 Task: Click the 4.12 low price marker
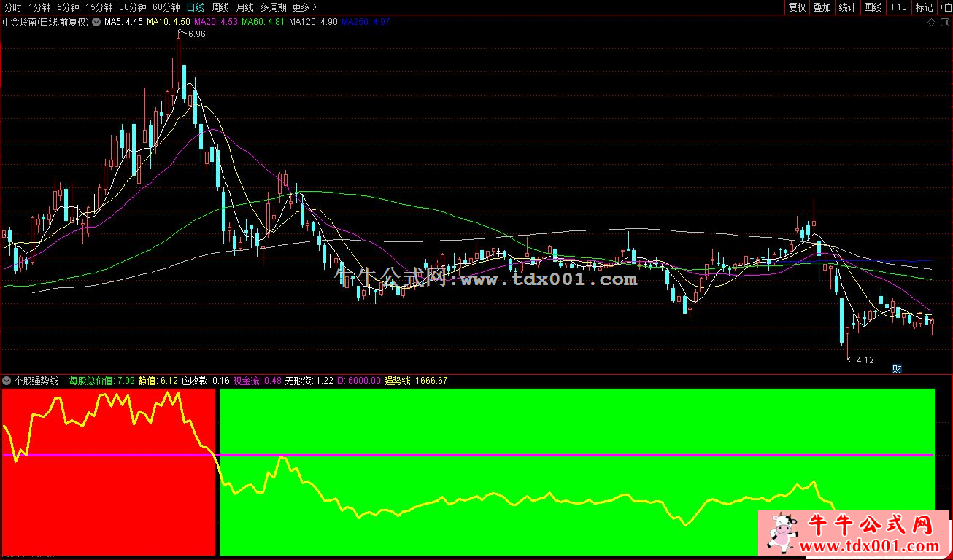(865, 360)
